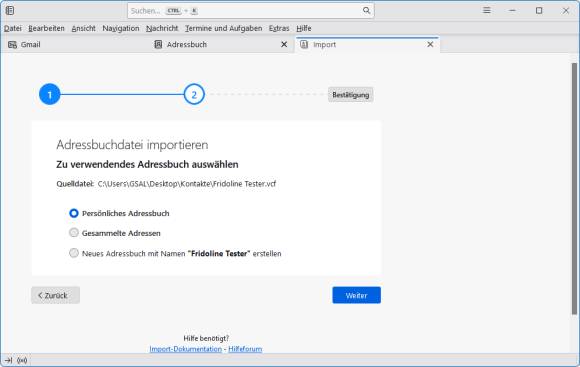580x367 pixels.
Task: Click the Weiter button
Action: [356, 295]
